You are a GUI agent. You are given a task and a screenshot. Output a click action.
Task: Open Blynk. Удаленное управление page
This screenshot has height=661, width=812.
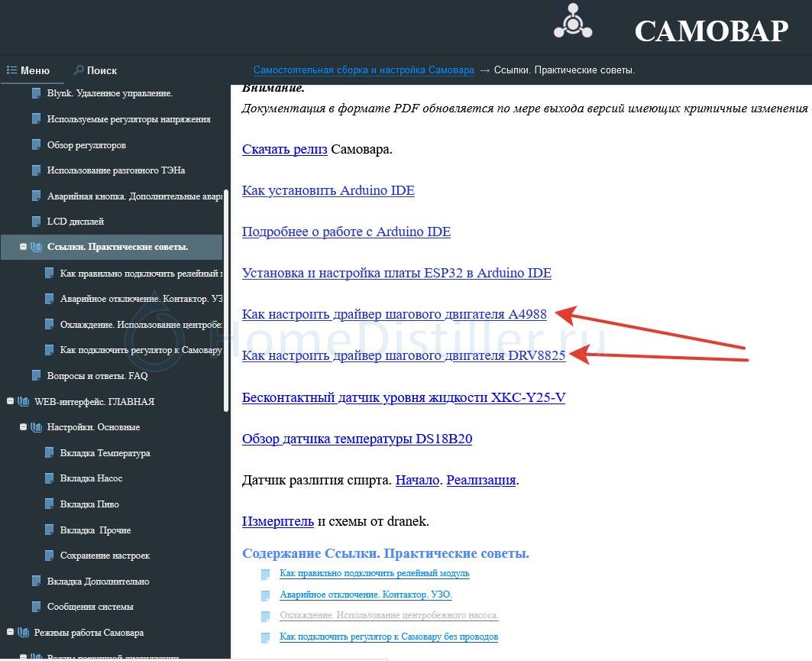(110, 93)
